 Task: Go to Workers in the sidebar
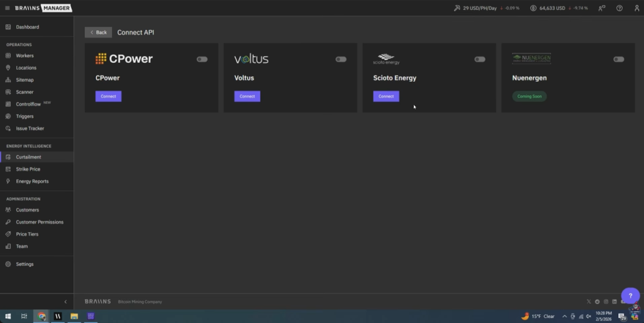[25, 56]
